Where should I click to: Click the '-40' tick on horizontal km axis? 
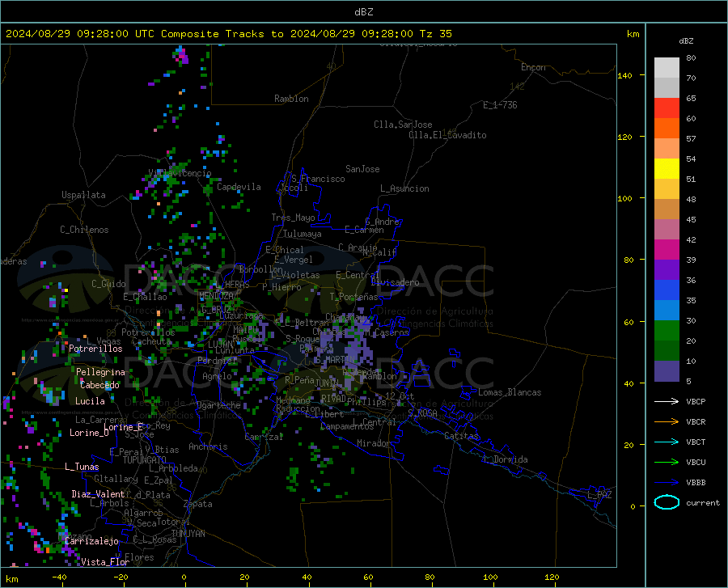[x=59, y=577]
